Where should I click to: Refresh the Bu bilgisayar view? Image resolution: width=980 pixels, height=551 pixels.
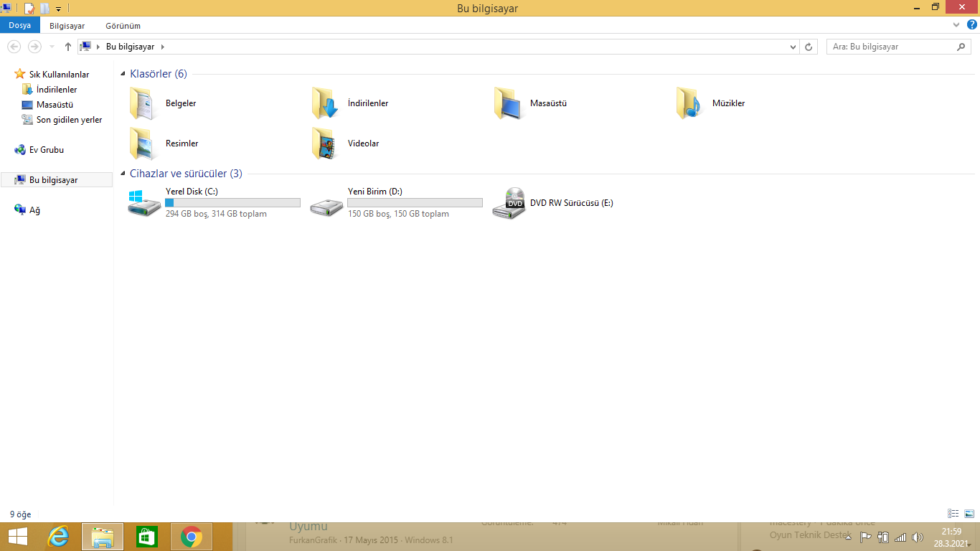(809, 47)
